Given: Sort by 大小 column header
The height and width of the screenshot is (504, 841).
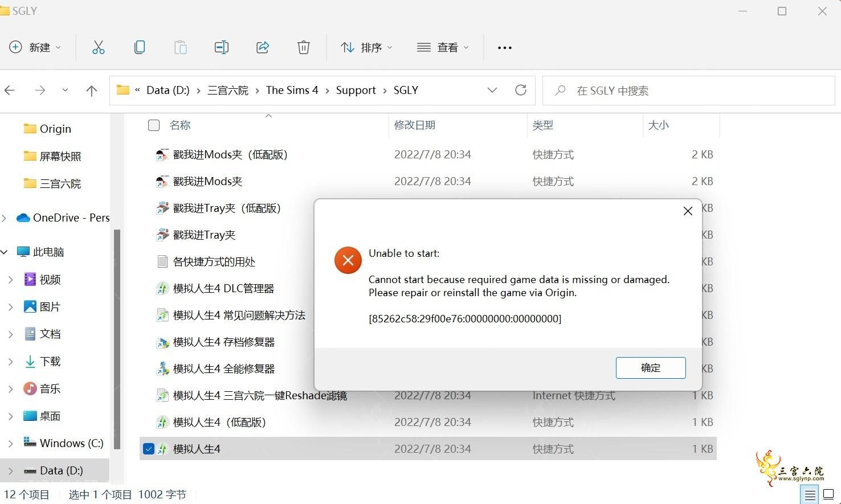Looking at the screenshot, I should (x=659, y=125).
